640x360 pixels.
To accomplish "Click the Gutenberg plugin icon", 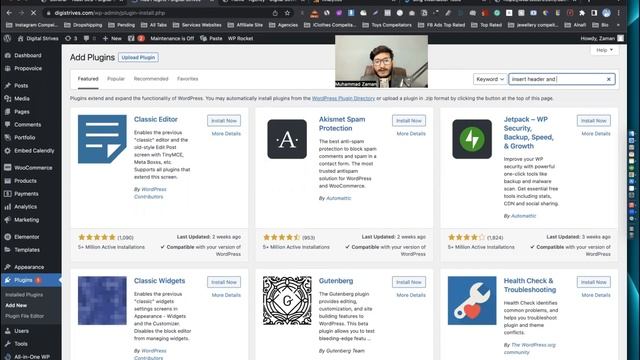I will point(287,301).
